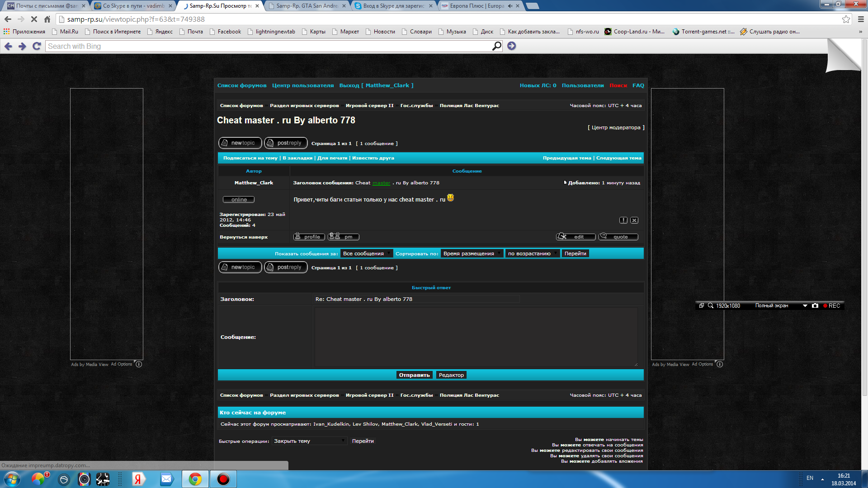
Task: Bookmark page with star icon
Action: (x=846, y=19)
